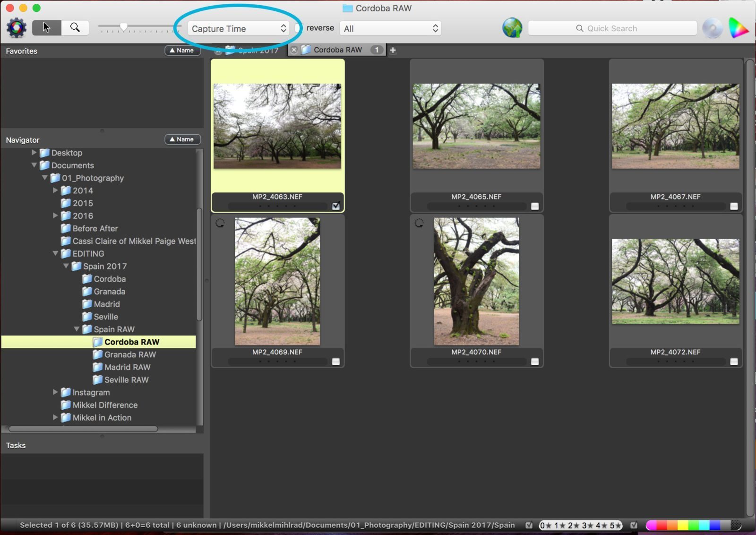Tag the MP2_4072.NEF image checkbox
This screenshot has width=756, height=535.
(734, 361)
